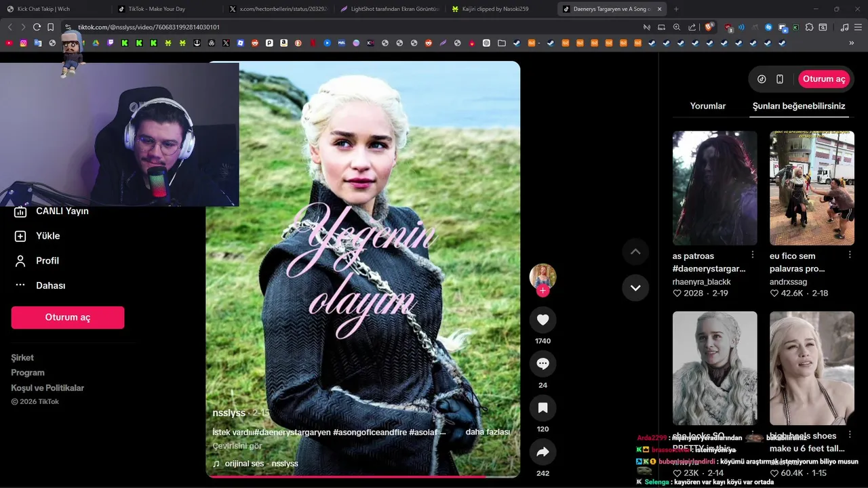Open Koşul ve Politikalar footer link
This screenshot has height=488, width=868.
47,388
